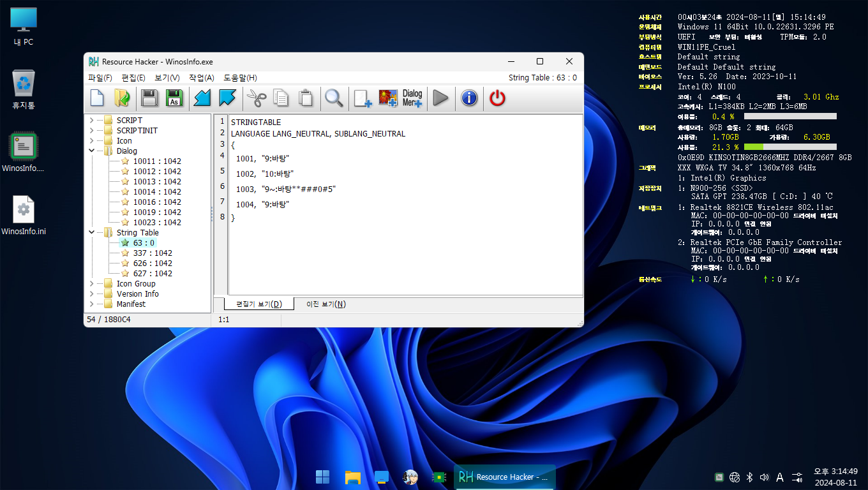Expand the Manifest tree folder
Image resolution: width=868 pixels, height=490 pixels.
pyautogui.click(x=92, y=304)
